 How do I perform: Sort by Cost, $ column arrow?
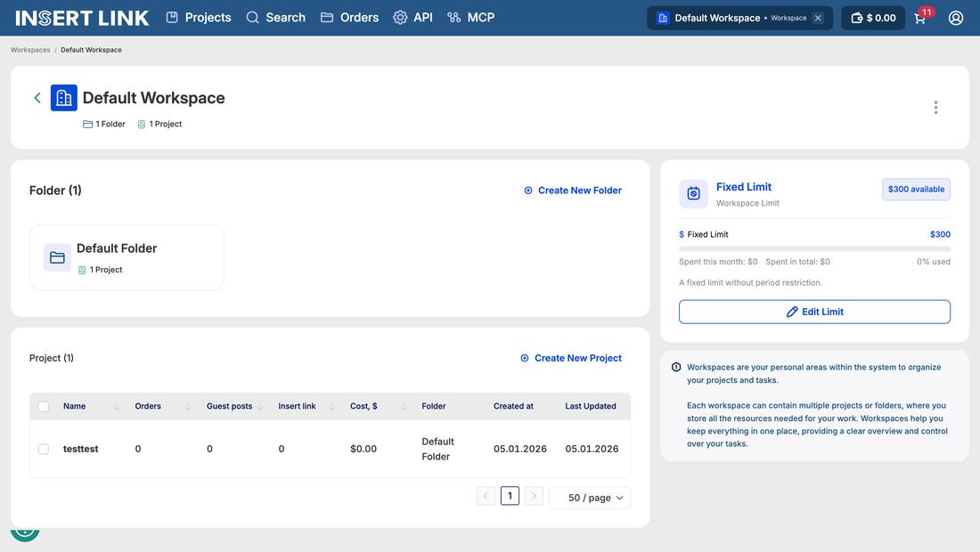pos(404,407)
